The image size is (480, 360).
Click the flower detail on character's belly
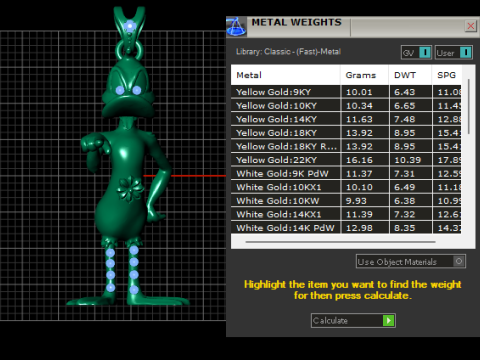(130, 189)
